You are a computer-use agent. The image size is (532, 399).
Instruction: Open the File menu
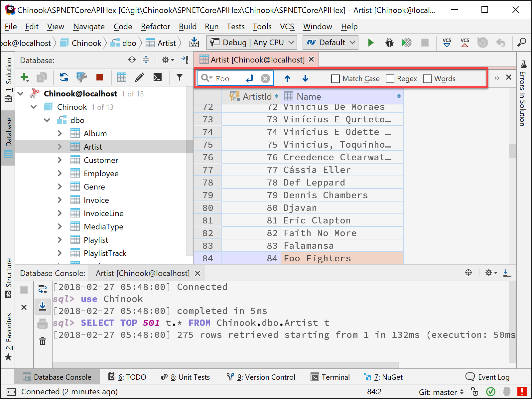11,27
